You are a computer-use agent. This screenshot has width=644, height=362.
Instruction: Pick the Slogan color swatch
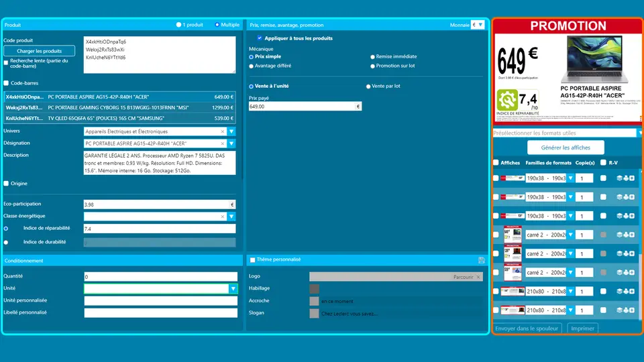coord(314,314)
